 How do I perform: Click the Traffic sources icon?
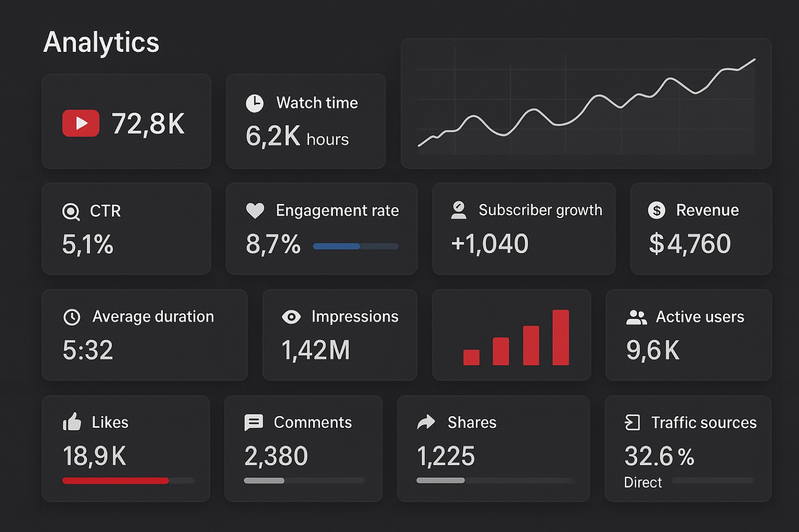click(633, 422)
